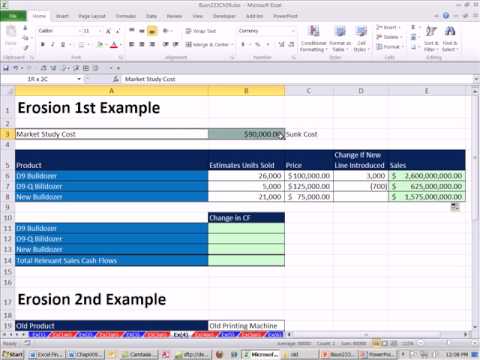Click the AutoSum sigma icon

[x=413, y=27]
